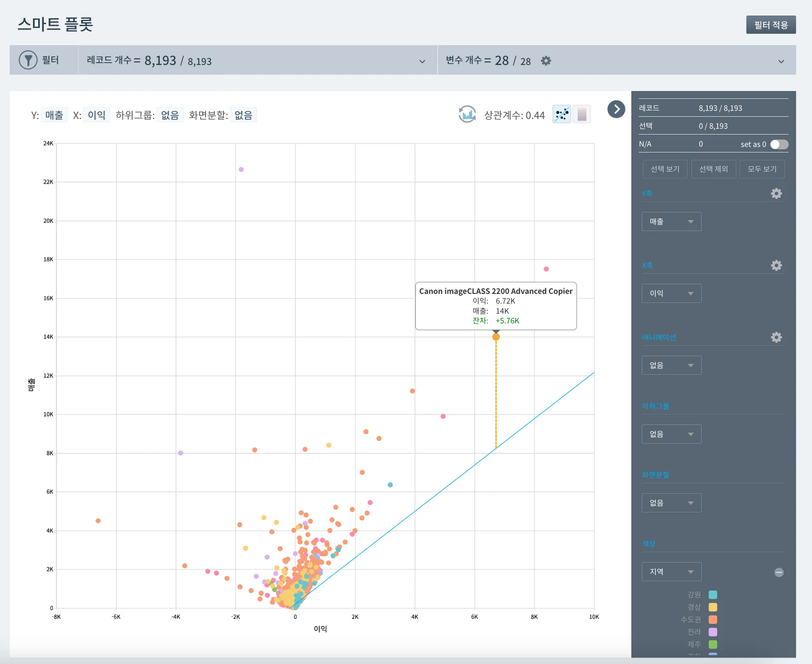Open X축 settings gear
The width and height of the screenshot is (812, 664).
776,265
